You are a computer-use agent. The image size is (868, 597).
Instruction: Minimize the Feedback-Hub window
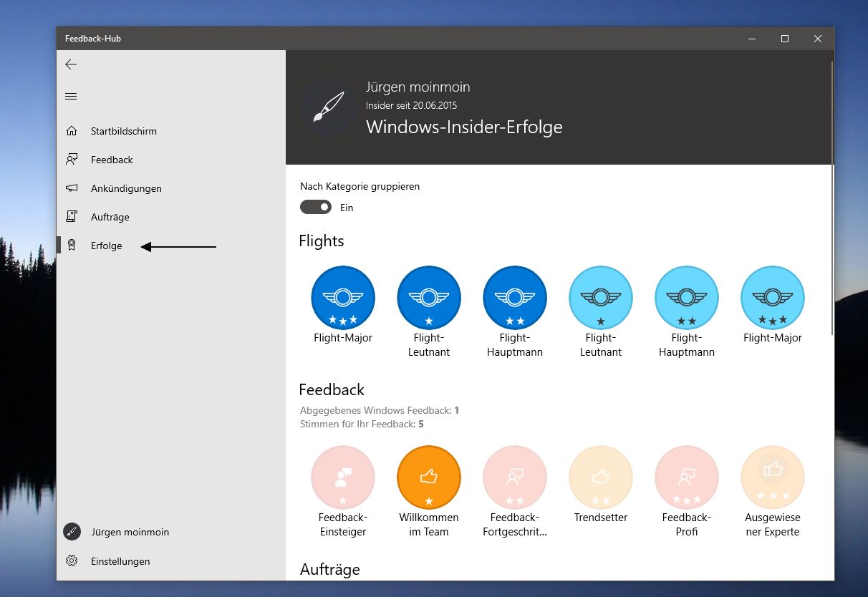[752, 39]
